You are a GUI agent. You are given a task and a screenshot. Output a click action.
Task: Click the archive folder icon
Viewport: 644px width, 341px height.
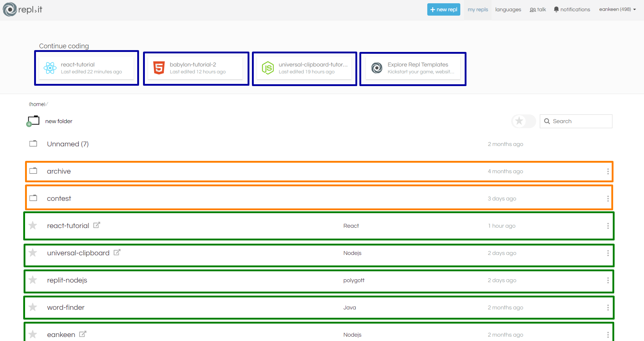(x=33, y=171)
